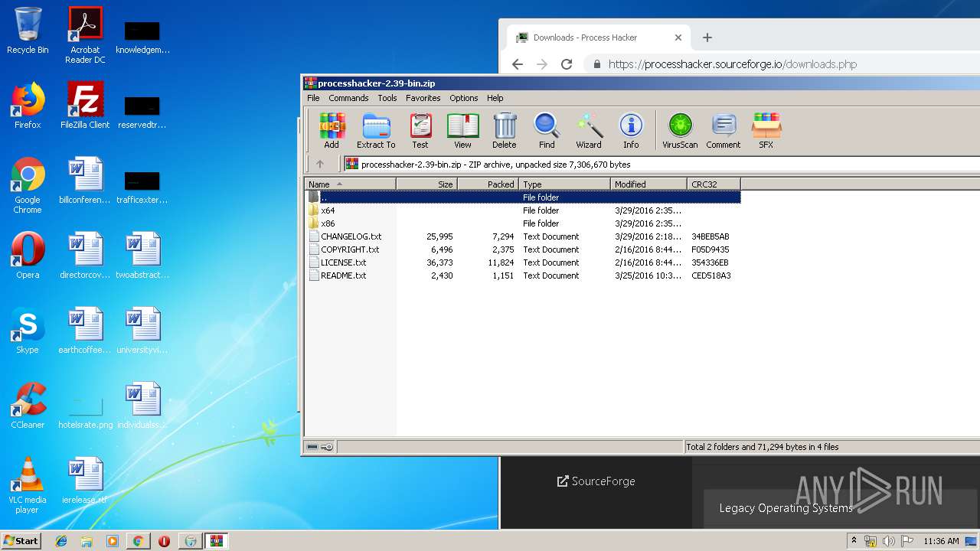Image resolution: width=980 pixels, height=551 pixels.
Task: Show hidden tray icons arrow
Action: pyautogui.click(x=854, y=541)
